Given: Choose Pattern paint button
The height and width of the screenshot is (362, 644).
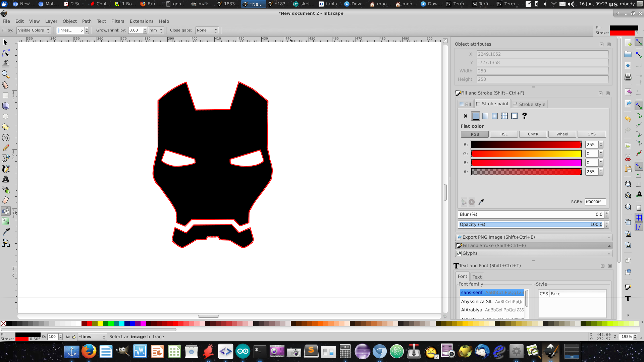Looking at the screenshot, I should (x=504, y=116).
